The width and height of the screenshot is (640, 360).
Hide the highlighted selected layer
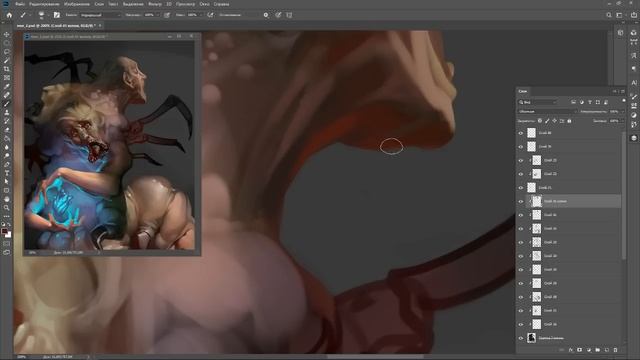tap(521, 201)
